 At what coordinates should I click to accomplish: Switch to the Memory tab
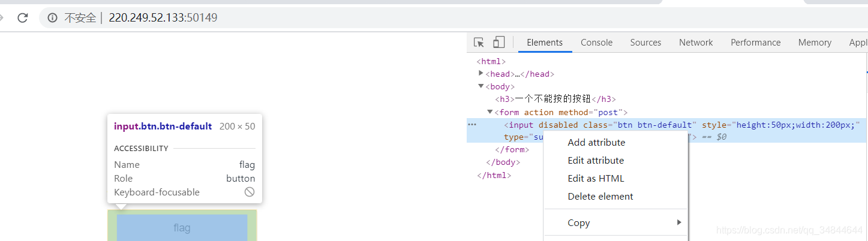click(815, 43)
